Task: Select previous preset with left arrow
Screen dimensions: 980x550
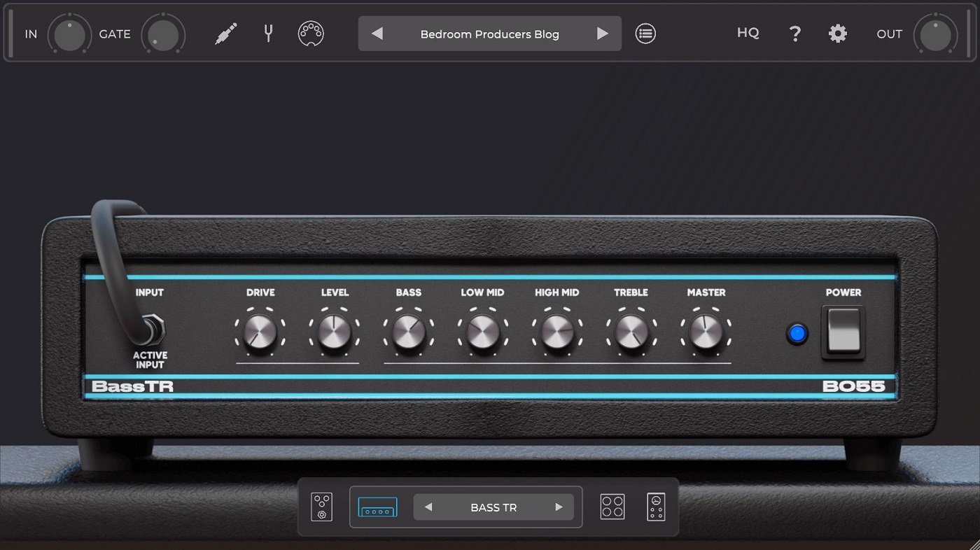Action: [377, 34]
